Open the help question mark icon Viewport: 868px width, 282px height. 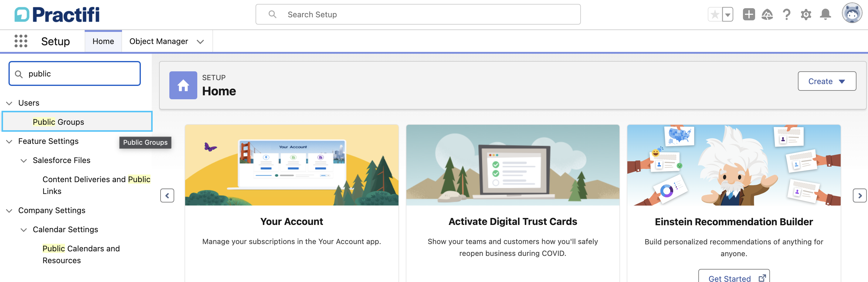(786, 15)
